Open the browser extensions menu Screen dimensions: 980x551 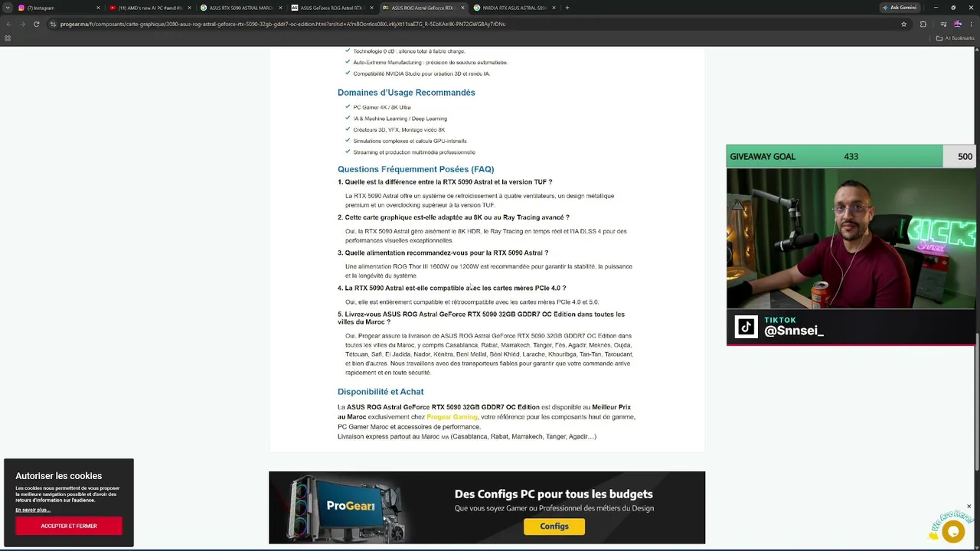click(x=923, y=24)
